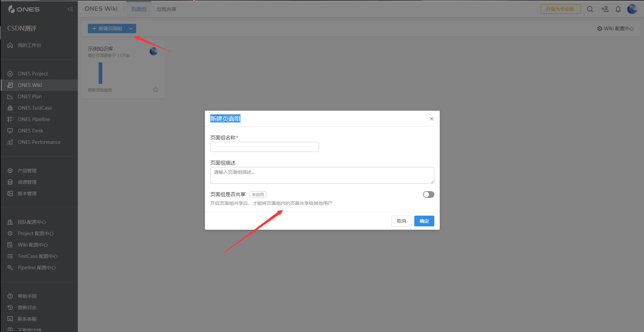Open the 示例知识库 card
This screenshot has height=332, width=644.
tap(123, 69)
